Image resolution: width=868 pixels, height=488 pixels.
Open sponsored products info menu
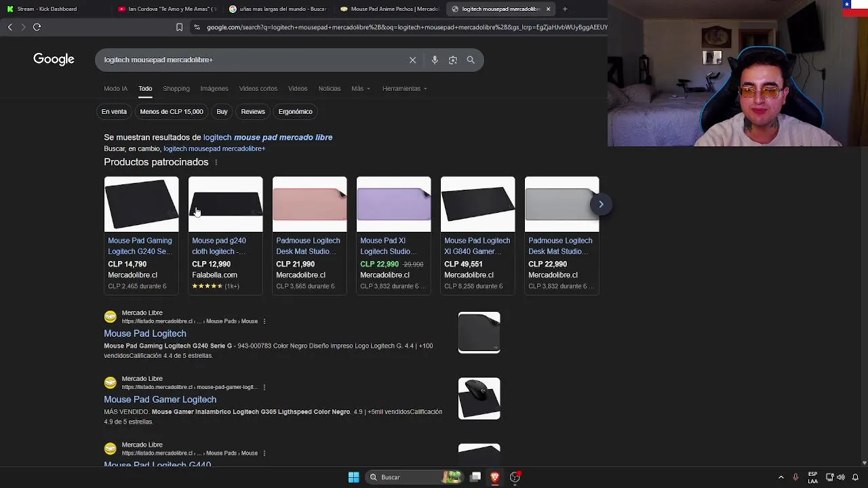[216, 162]
